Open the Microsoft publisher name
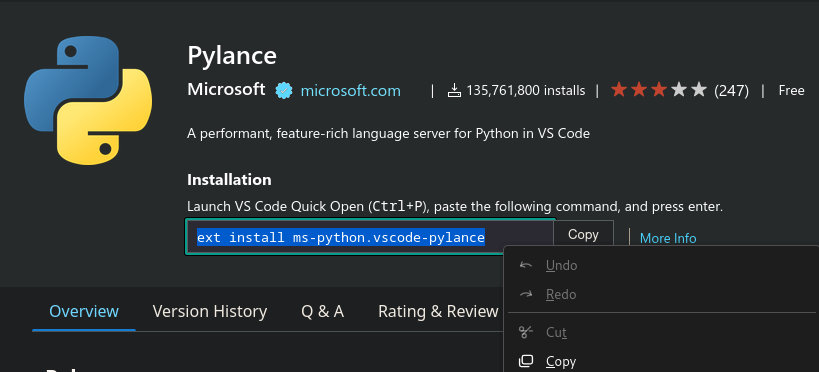This screenshot has width=819, height=372. [x=226, y=90]
